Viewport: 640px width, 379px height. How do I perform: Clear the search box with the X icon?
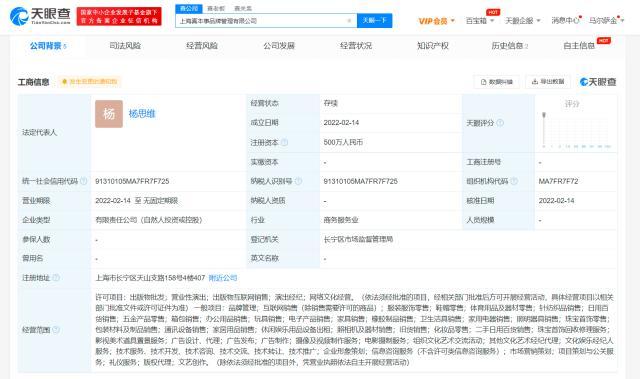coord(349,20)
